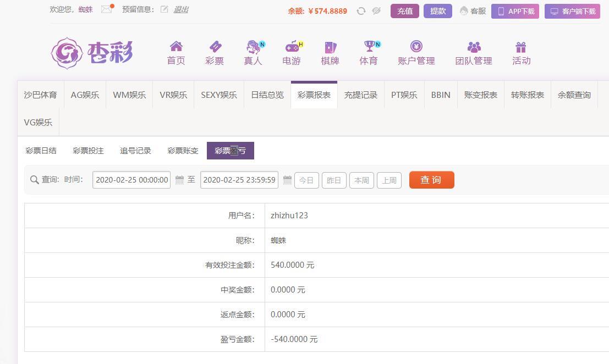Open 真人 live casino icon
This screenshot has width=609, height=364.
tap(254, 47)
